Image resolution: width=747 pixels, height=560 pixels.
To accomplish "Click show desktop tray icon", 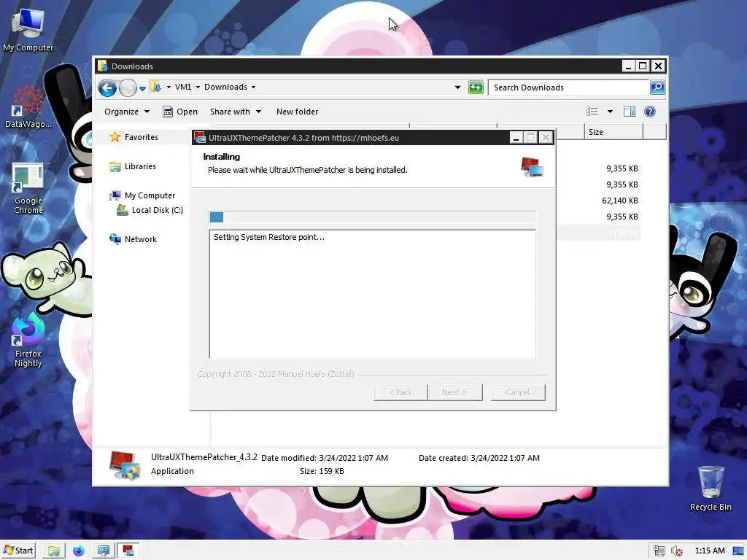I will pos(738,551).
